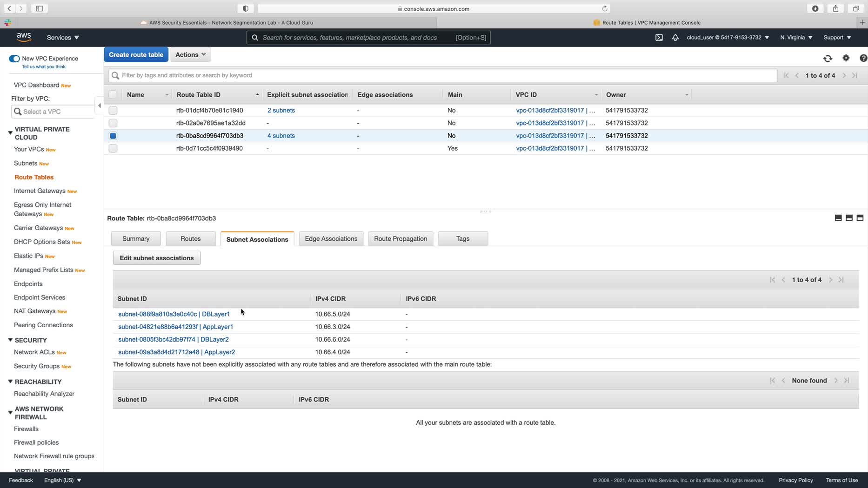Click the AWS services search bar

(368, 38)
